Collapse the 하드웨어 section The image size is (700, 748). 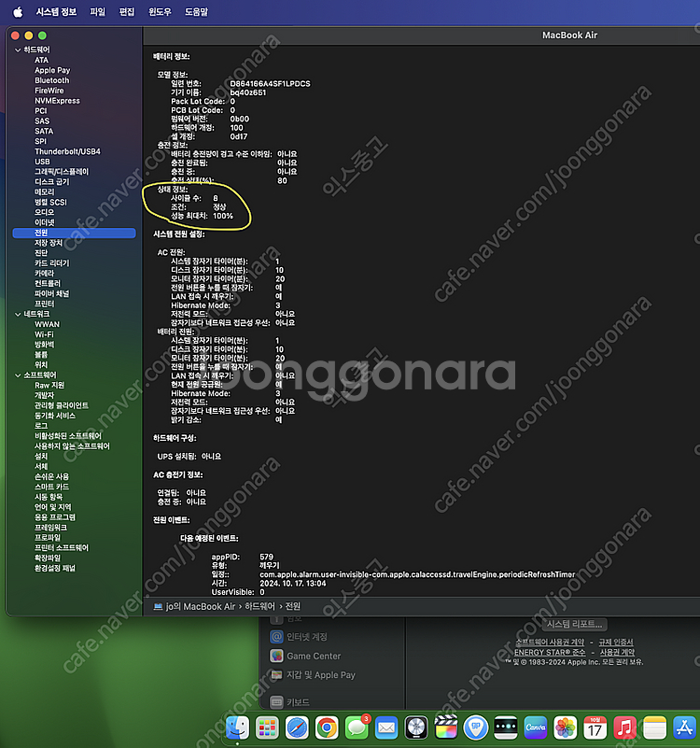[x=18, y=49]
